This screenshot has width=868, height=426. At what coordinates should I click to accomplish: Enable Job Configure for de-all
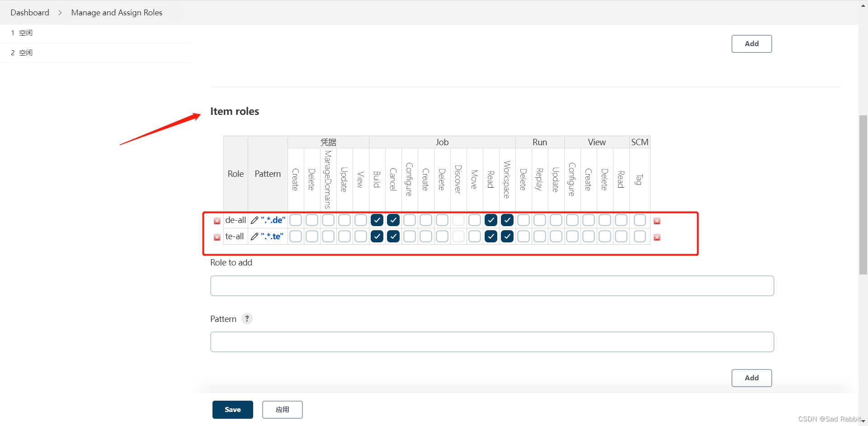coord(410,220)
